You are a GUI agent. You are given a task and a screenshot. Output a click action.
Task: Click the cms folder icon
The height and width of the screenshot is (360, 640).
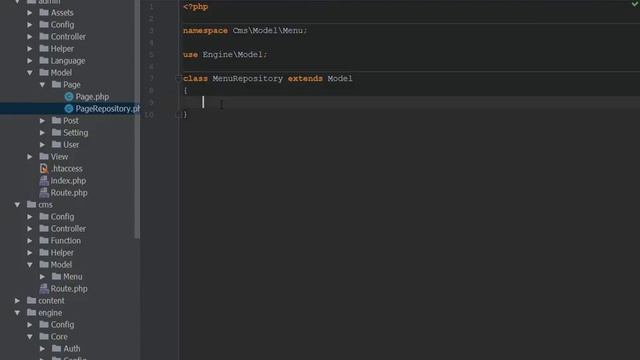(x=31, y=204)
